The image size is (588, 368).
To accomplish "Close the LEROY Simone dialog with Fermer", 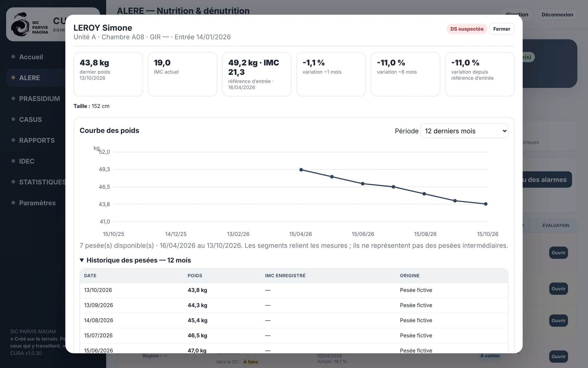I will coord(502,29).
